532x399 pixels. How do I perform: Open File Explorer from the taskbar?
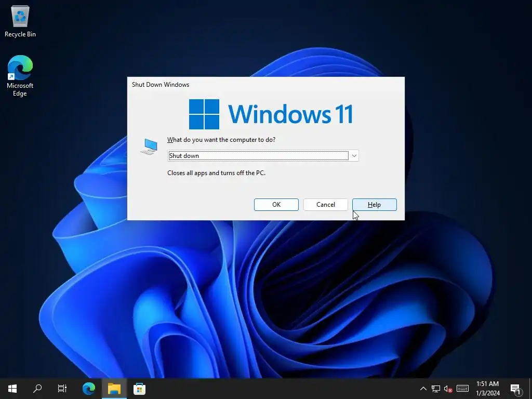tap(114, 389)
